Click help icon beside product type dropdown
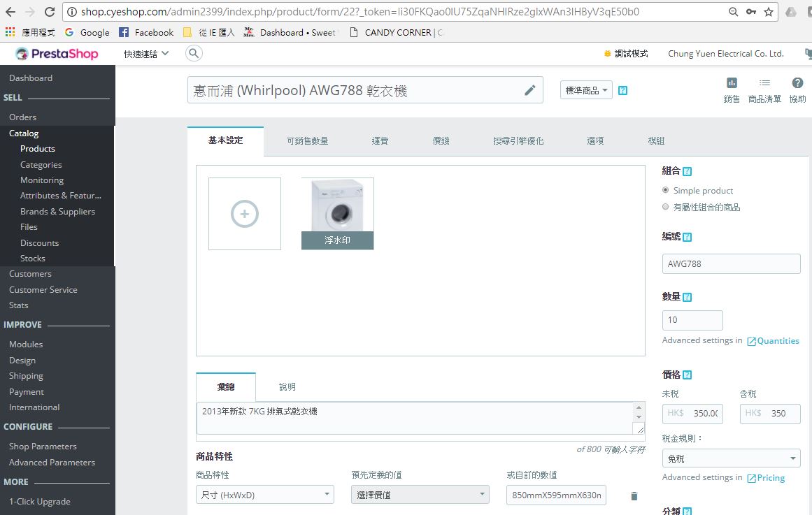 click(623, 90)
